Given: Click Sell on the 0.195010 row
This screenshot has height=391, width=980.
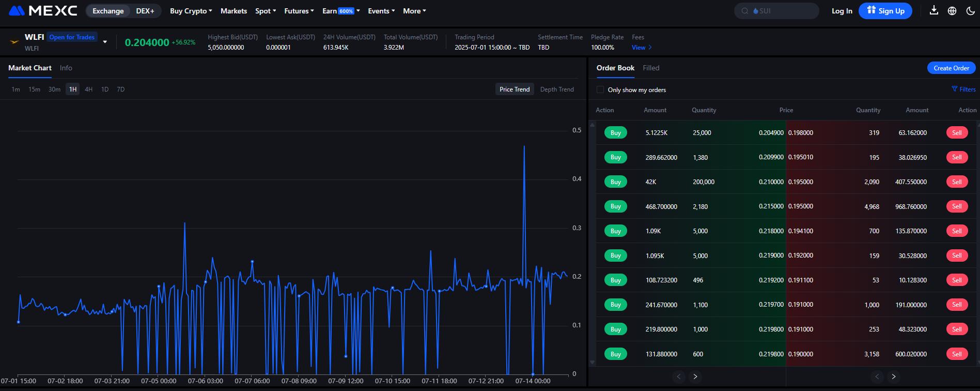Looking at the screenshot, I should [x=957, y=157].
